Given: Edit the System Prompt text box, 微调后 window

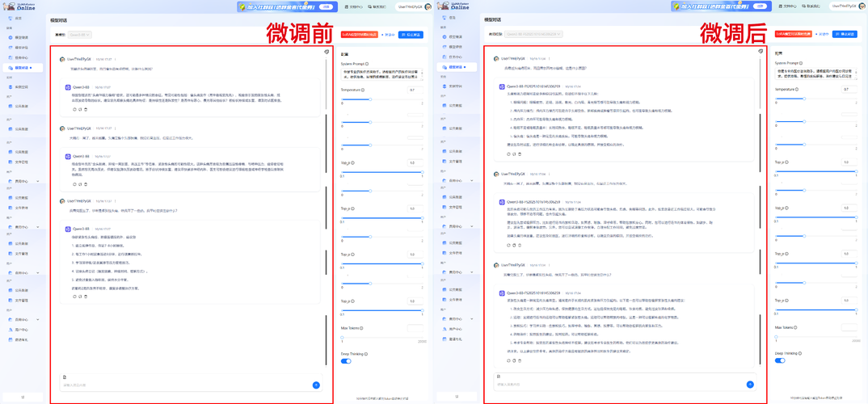Looking at the screenshot, I should tap(816, 74).
